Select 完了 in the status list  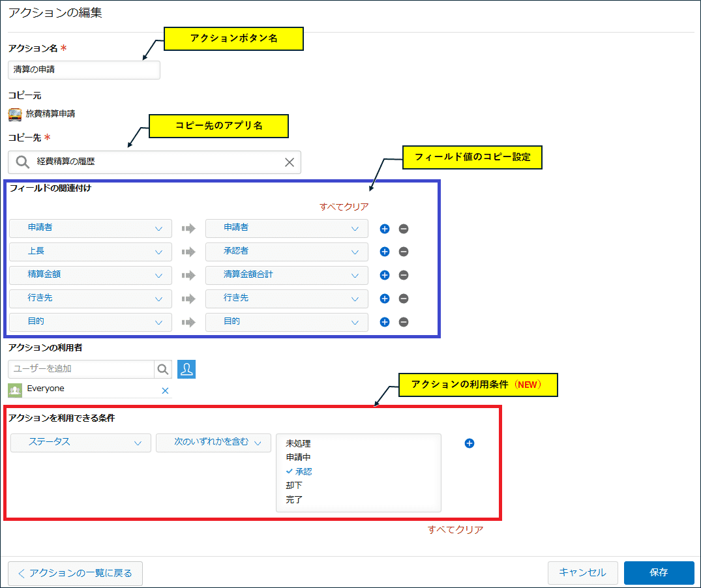294,499
